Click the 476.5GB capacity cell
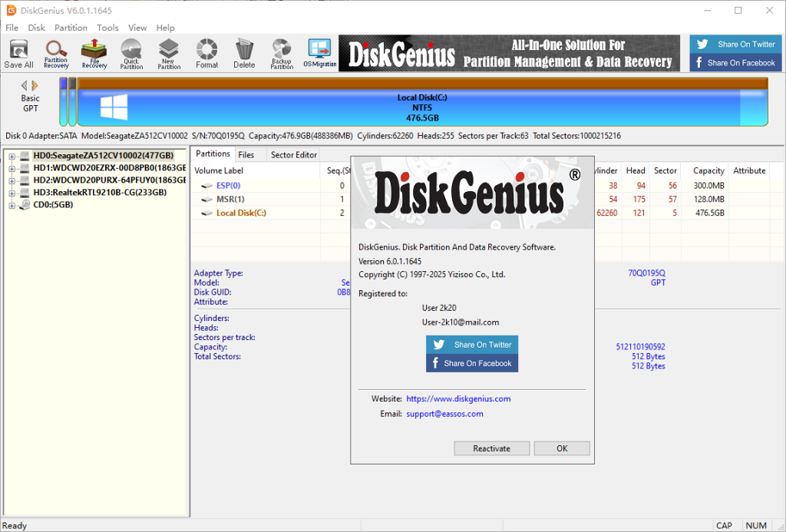Viewport: 786px width, 532px height. tap(705, 213)
